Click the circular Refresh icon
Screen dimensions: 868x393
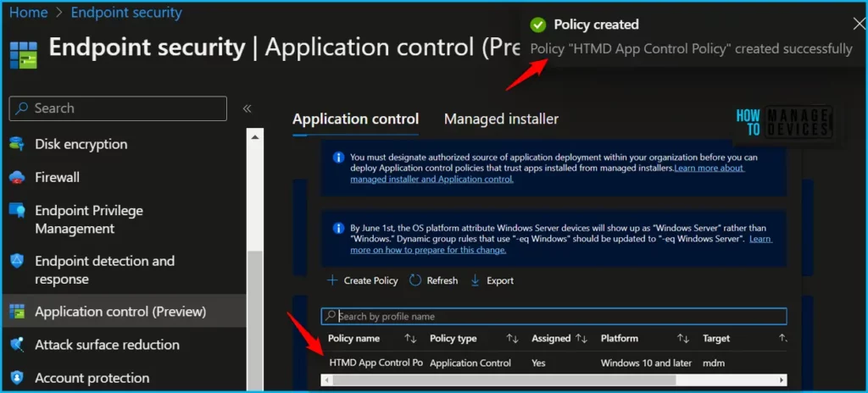[x=415, y=280]
